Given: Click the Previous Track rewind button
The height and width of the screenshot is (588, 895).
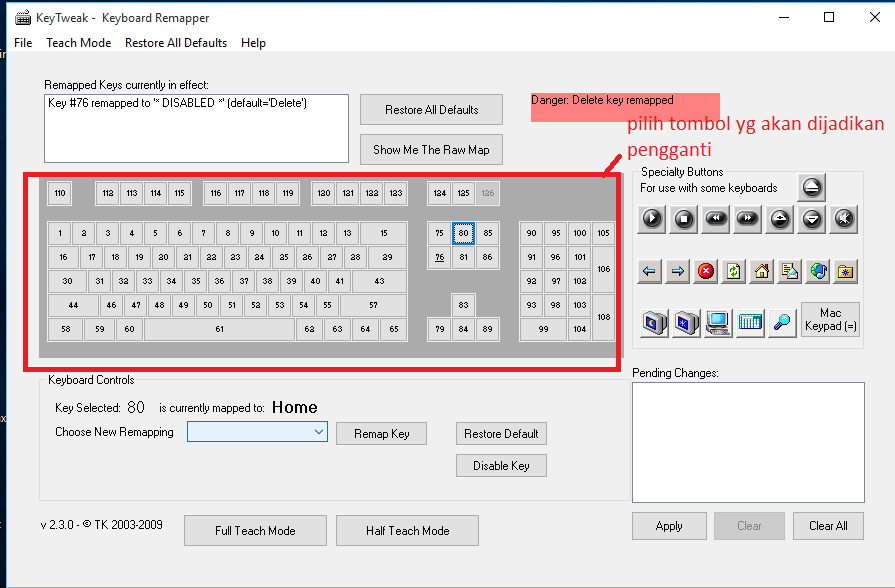Looking at the screenshot, I should pos(715,219).
